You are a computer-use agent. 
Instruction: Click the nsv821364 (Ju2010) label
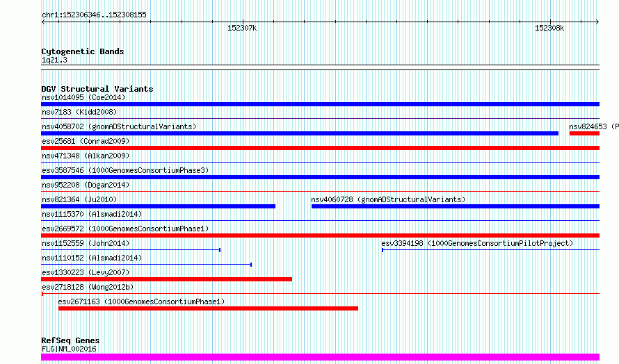pos(79,199)
